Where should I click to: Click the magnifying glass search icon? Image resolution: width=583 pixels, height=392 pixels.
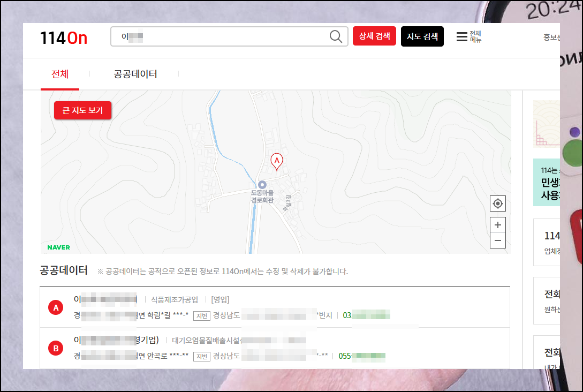(x=336, y=36)
